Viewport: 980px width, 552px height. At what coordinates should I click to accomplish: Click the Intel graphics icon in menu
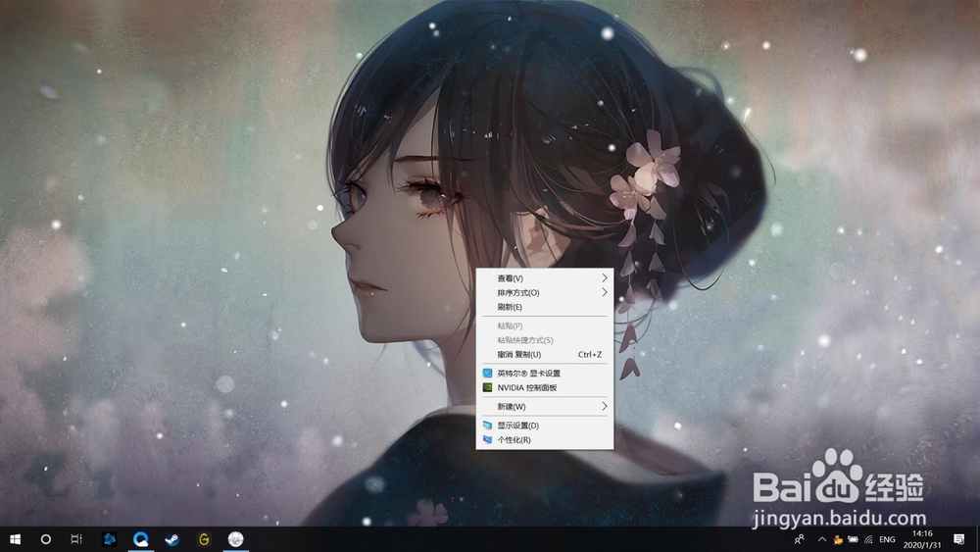click(487, 374)
